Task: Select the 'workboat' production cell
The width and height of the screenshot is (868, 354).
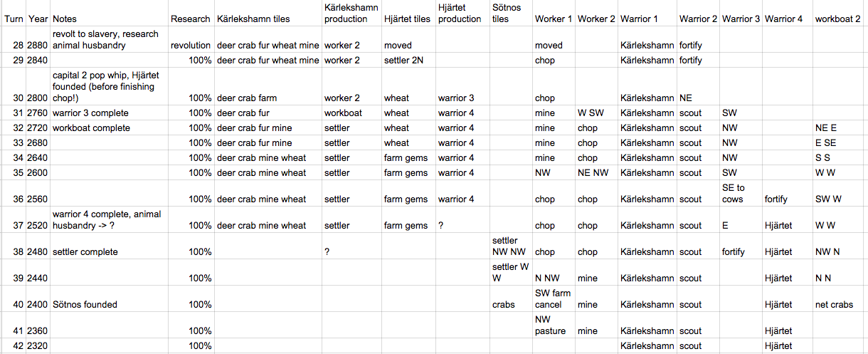Action: 352,113
